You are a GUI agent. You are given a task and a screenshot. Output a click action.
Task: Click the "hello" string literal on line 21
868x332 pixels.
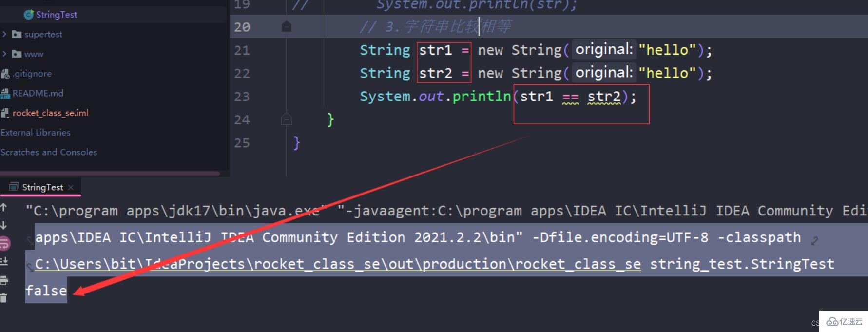668,50
